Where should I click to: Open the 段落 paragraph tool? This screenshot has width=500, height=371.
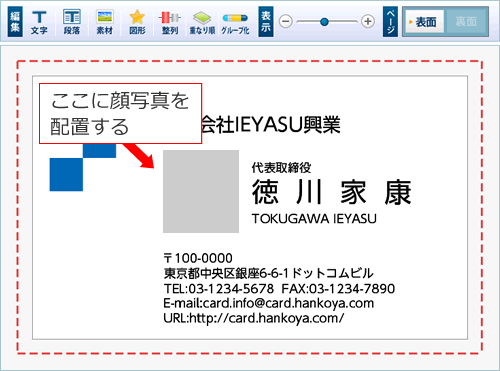click(x=72, y=22)
